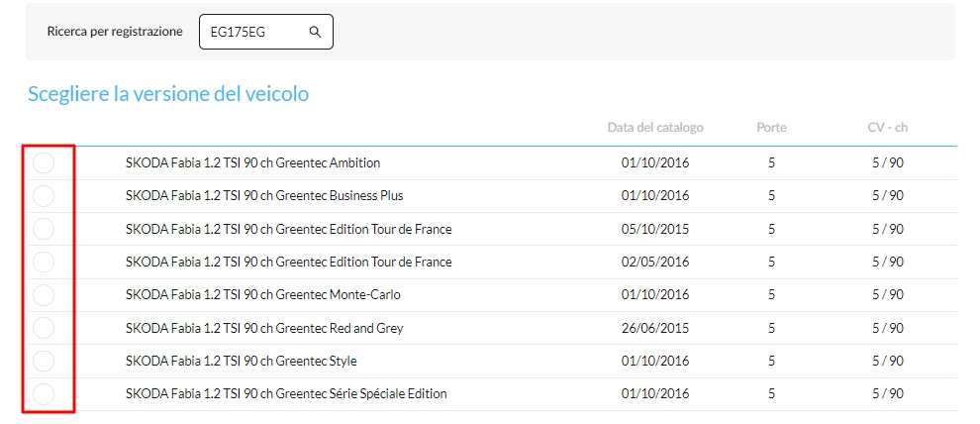The image size is (980, 424).
Task: Click Porte value 5 in Style row
Action: (771, 361)
